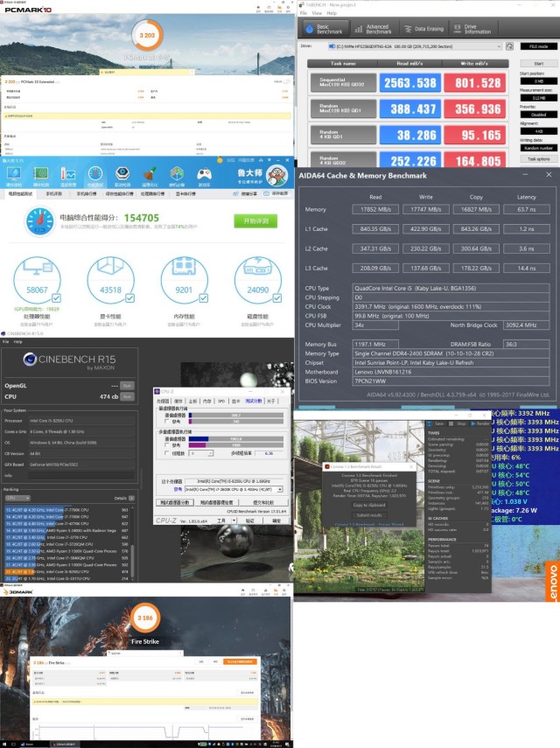The width and height of the screenshot is (560, 748).
Task: Click the disk score circle 24090
Action: tap(258, 281)
